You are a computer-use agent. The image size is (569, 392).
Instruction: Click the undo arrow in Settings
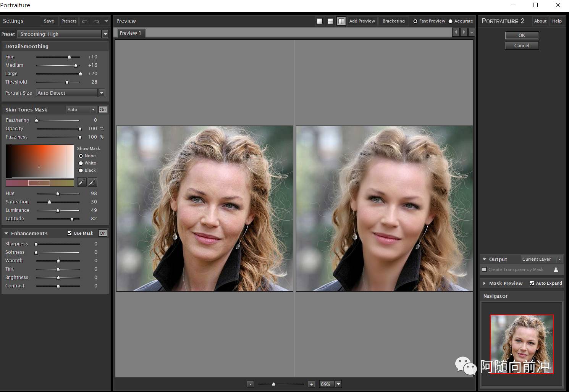[x=85, y=21]
